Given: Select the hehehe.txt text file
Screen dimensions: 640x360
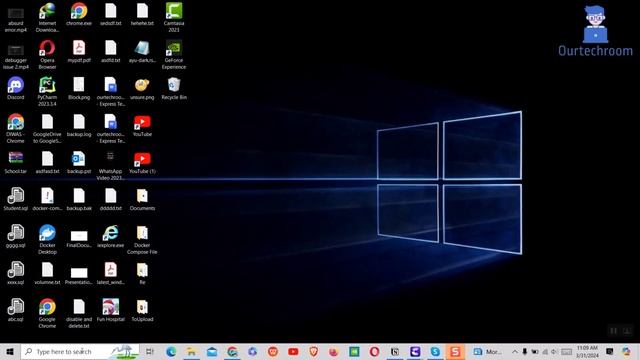Looking at the screenshot, I should tap(142, 14).
